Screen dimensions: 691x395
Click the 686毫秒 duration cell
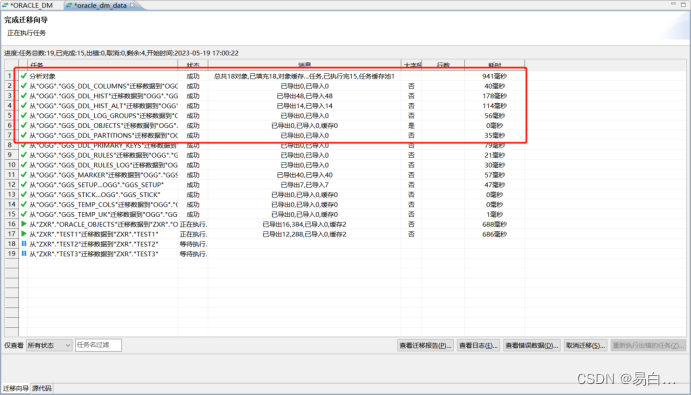(494, 234)
